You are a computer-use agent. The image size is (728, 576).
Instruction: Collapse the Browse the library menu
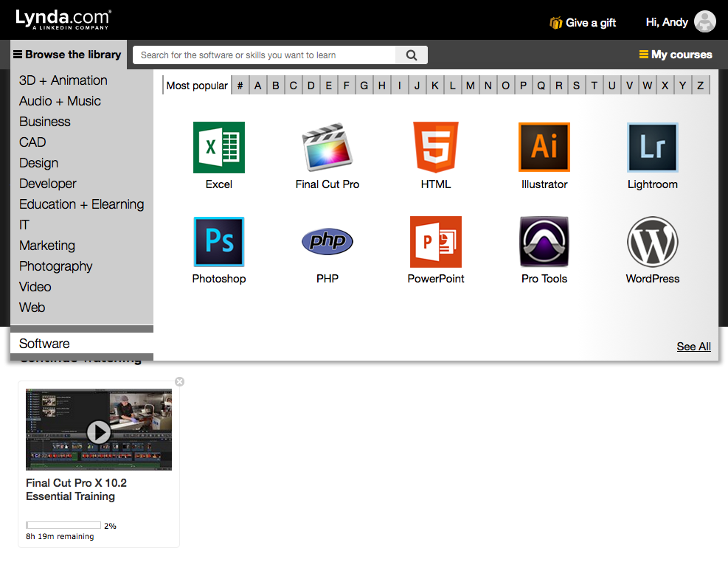[x=69, y=55]
